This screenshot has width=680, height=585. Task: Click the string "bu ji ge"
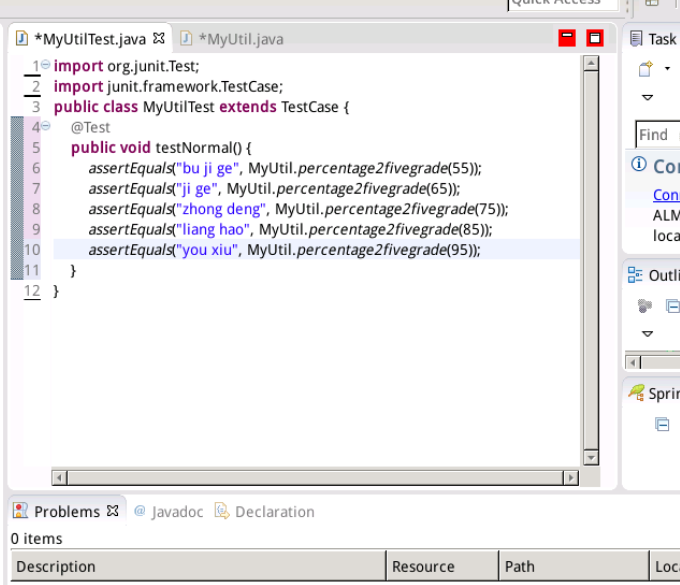click(207, 168)
